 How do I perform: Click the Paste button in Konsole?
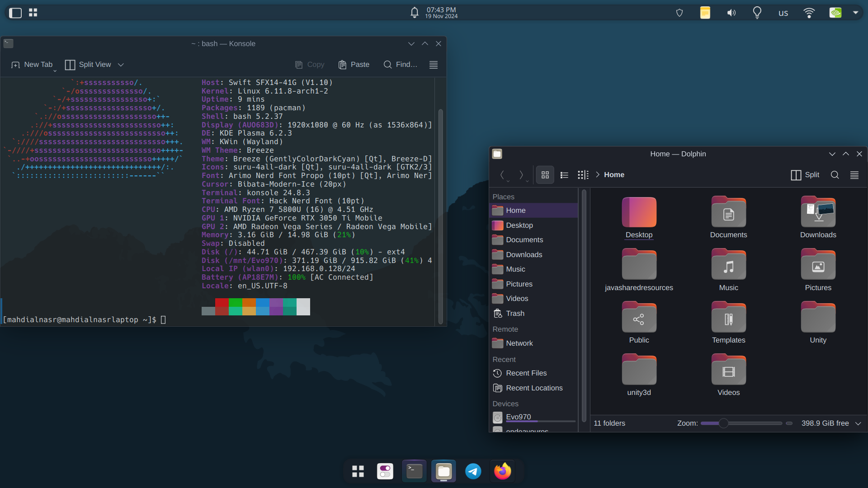pos(354,65)
